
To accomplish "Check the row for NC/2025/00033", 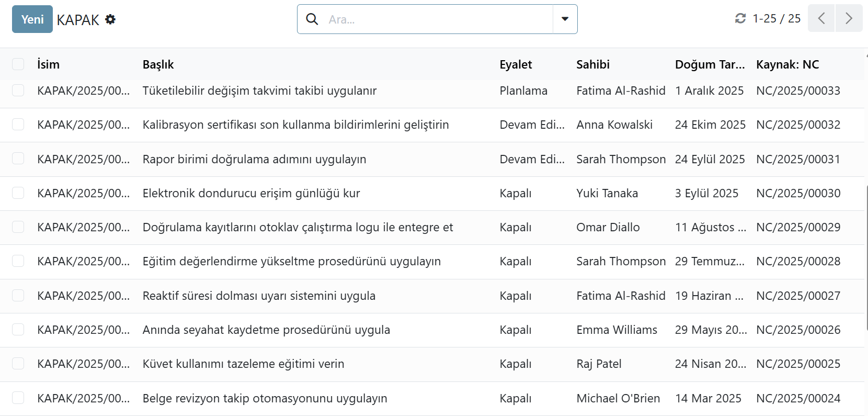I will point(18,91).
